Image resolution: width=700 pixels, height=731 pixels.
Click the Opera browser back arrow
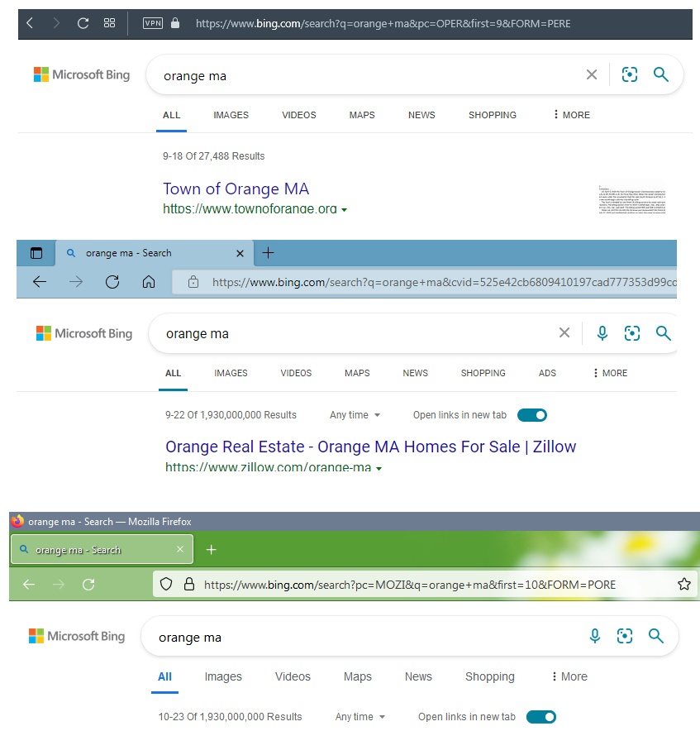click(30, 23)
